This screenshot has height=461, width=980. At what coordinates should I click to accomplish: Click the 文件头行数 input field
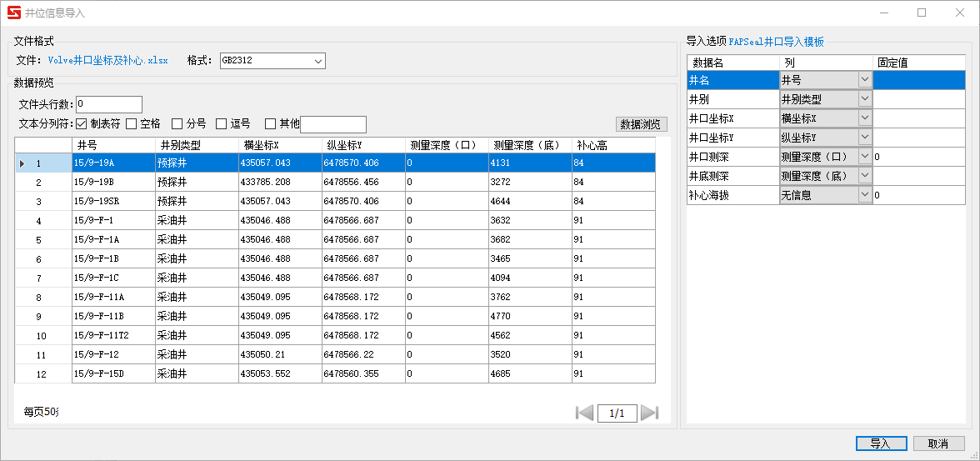pyautogui.click(x=108, y=105)
